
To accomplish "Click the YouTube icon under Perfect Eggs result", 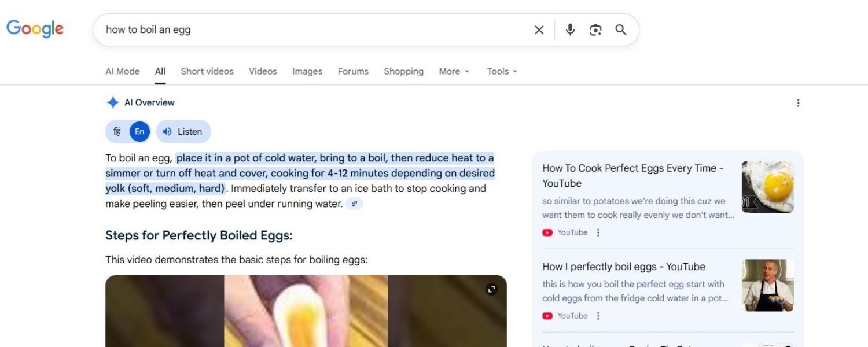I will coord(547,232).
